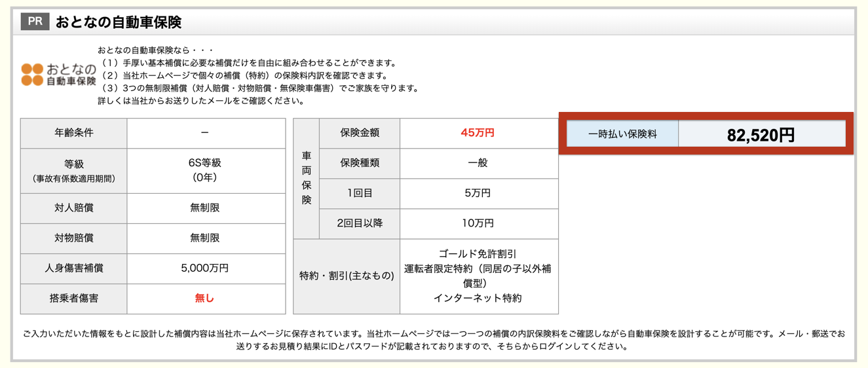Click the インターネット特約 text
The width and height of the screenshot is (868, 368).
478,298
